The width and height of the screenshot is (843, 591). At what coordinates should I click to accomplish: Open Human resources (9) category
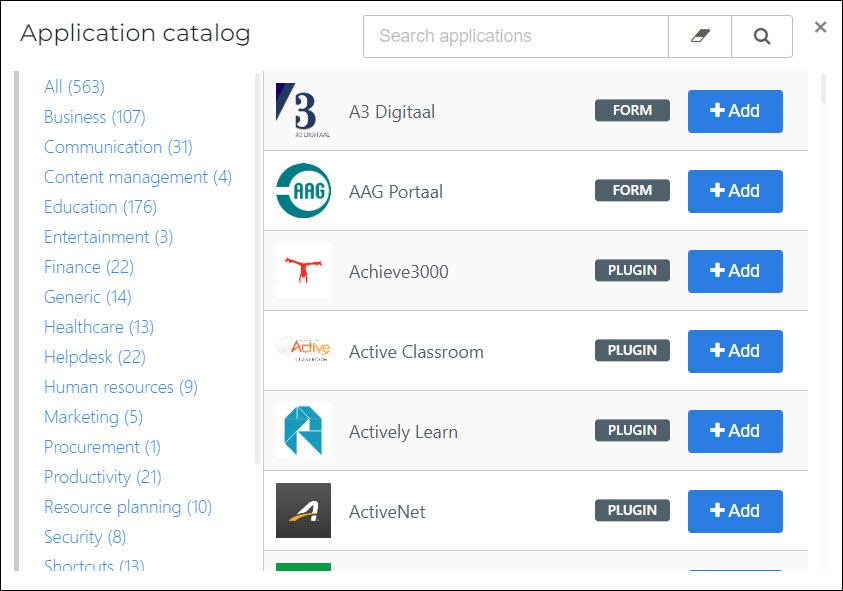coord(121,387)
